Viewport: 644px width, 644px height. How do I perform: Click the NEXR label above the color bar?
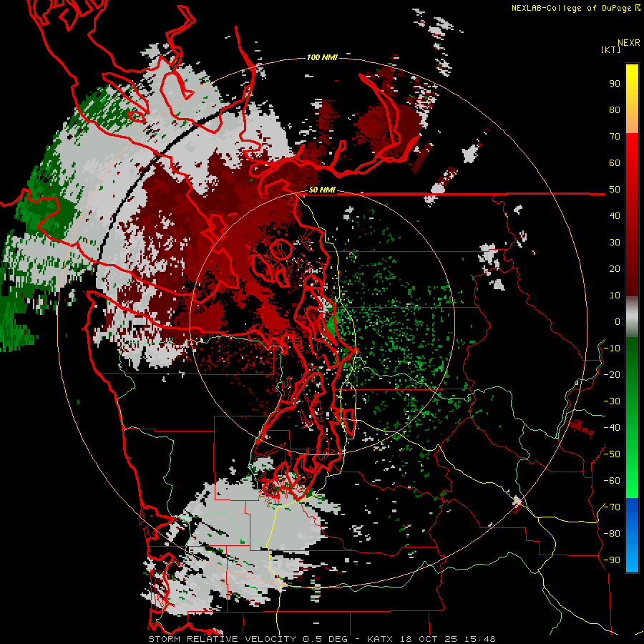(x=629, y=42)
